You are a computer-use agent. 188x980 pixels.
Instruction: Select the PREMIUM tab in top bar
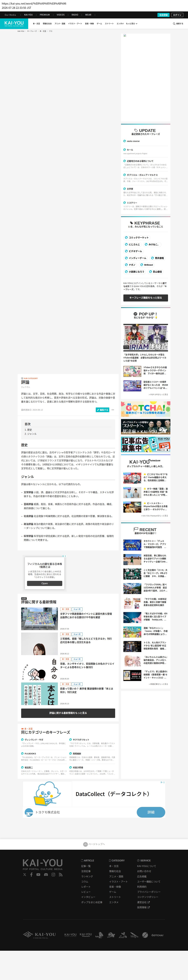[x=45, y=15]
